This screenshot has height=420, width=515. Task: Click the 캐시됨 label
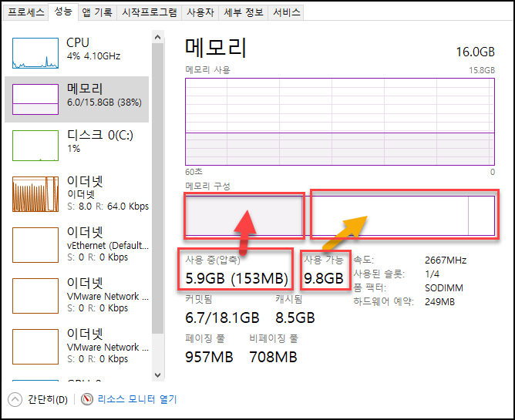tap(288, 299)
